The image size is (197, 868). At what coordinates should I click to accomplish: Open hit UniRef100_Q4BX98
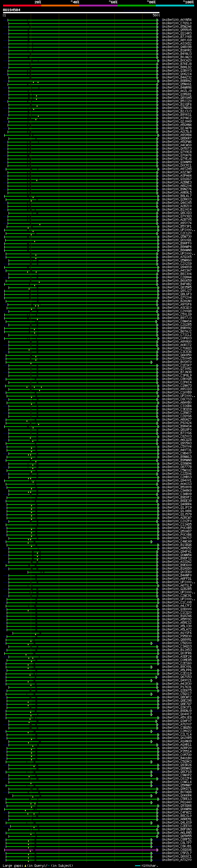point(177,47)
